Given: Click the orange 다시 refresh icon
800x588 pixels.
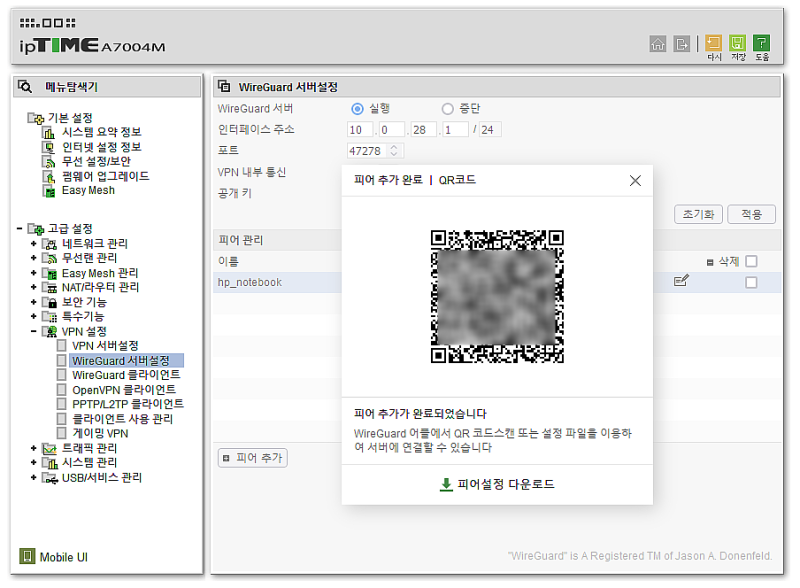Looking at the screenshot, I should click(x=713, y=43).
